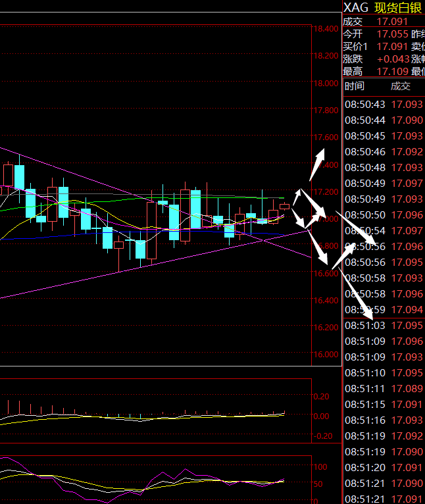
Task: Select tick row 08:50:50 at 17.096
Action: coord(384,214)
